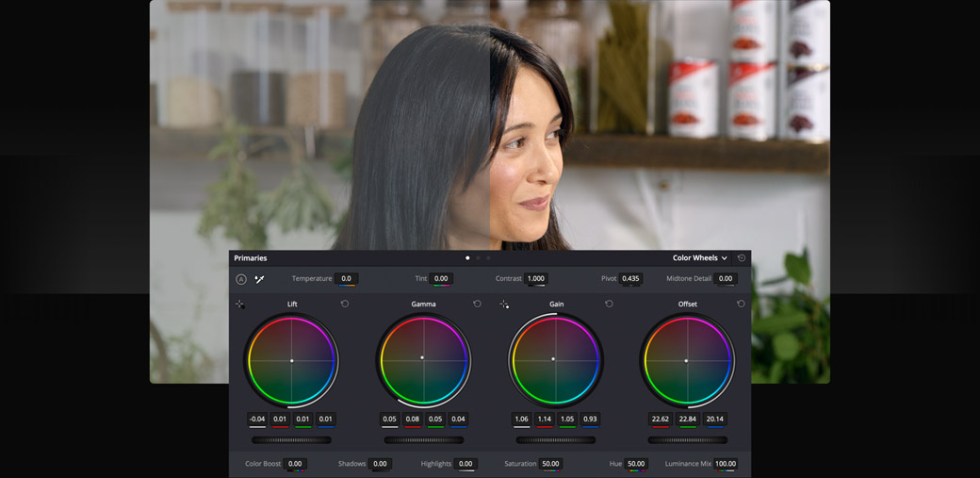This screenshot has width=980, height=478.
Task: Reset the Offset color wheel
Action: [x=741, y=305]
